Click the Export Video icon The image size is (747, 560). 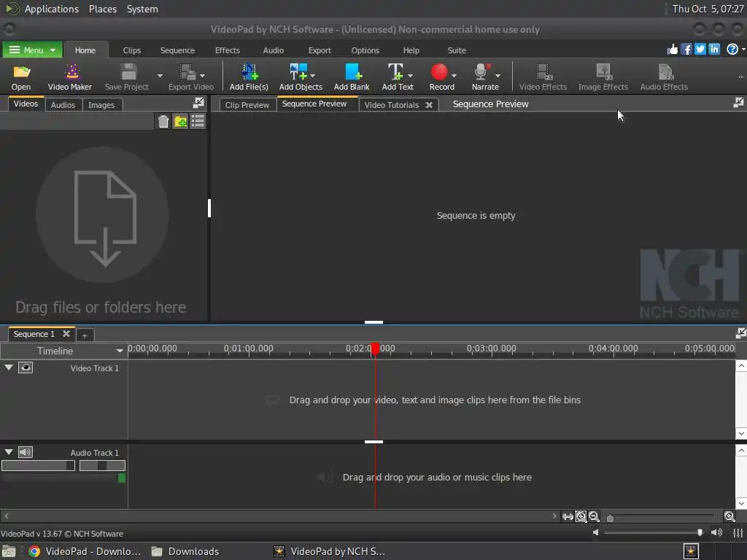[x=187, y=72]
